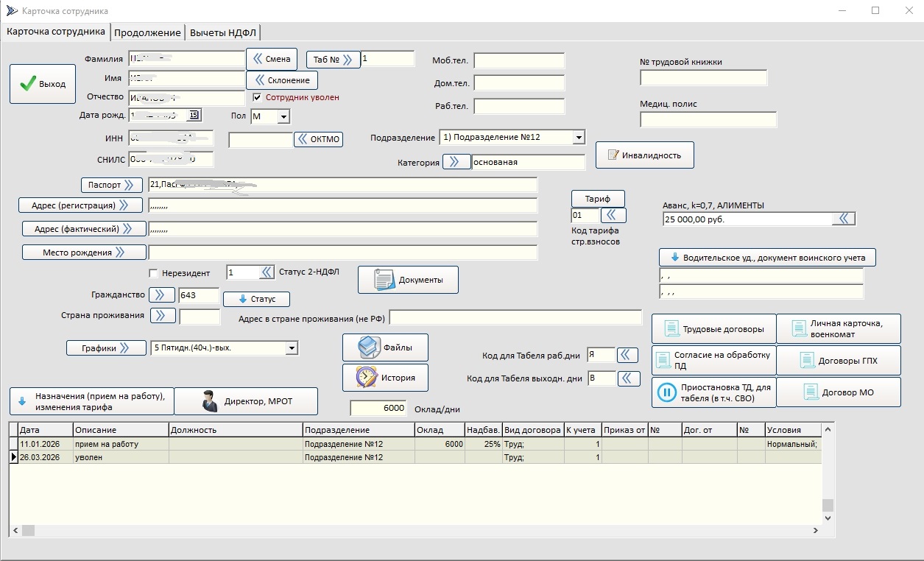Image resolution: width=924 pixels, height=561 pixels.
Task: Click the ОКТМО button
Action: [319, 139]
